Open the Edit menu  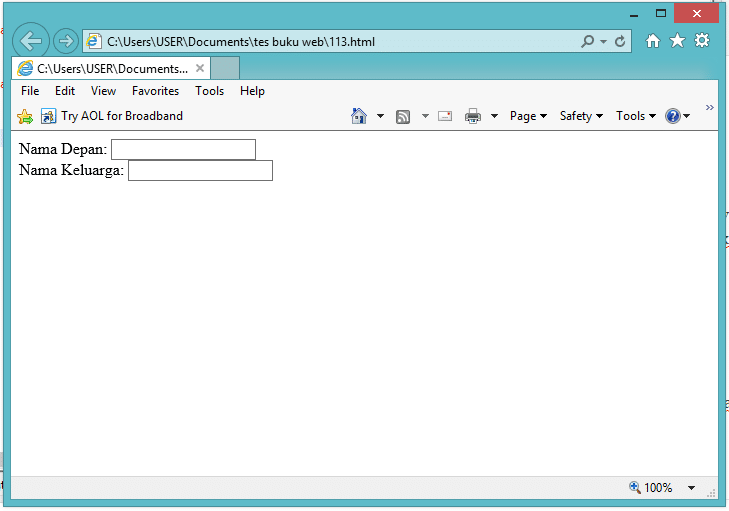click(65, 91)
